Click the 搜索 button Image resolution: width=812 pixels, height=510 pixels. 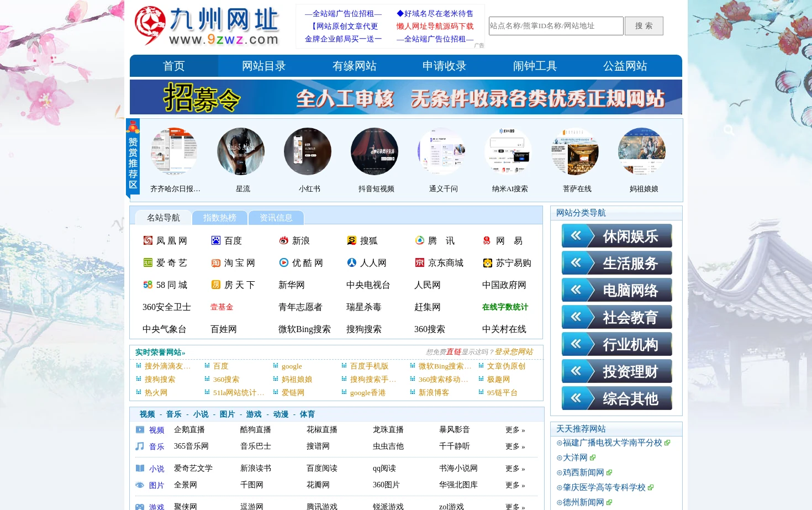click(x=644, y=26)
